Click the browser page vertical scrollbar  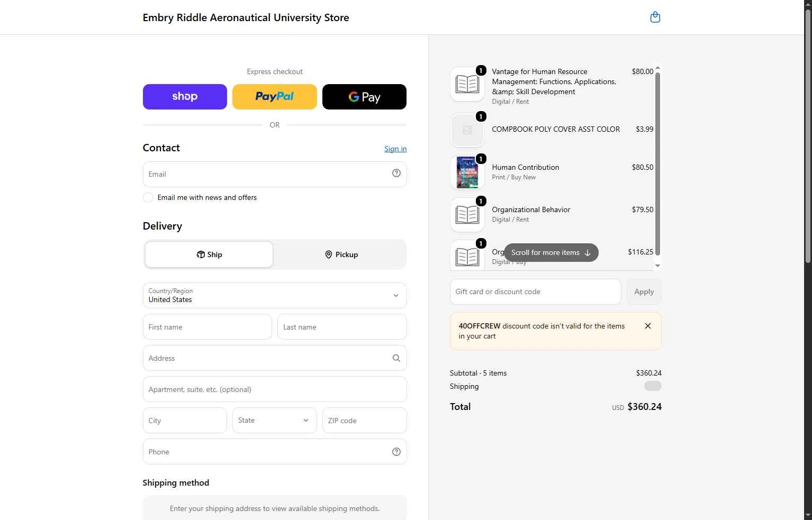point(808,135)
